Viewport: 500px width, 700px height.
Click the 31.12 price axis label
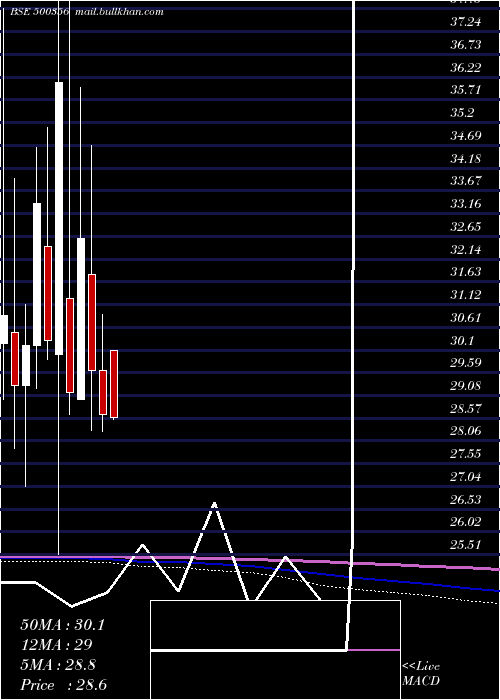tap(466, 294)
